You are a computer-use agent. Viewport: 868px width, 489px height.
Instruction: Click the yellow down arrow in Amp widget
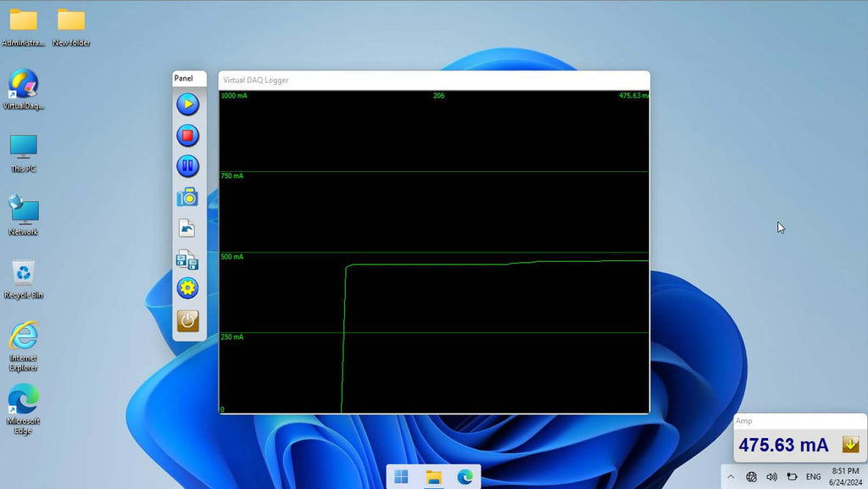click(850, 444)
